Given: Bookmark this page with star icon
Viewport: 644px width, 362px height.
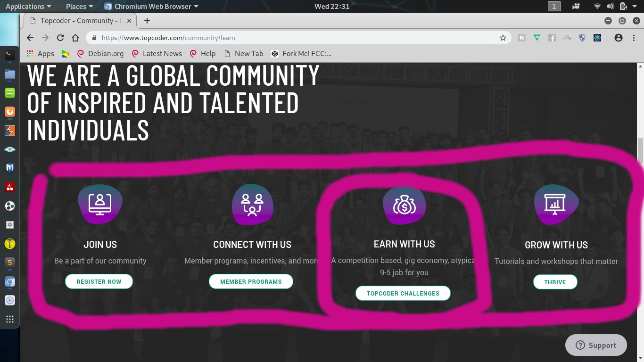Looking at the screenshot, I should [x=503, y=38].
